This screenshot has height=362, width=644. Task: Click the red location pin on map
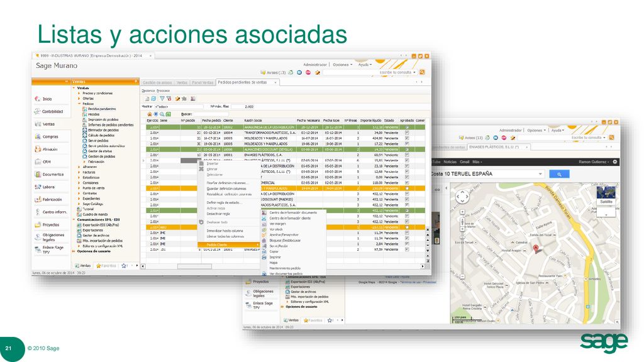[536, 248]
